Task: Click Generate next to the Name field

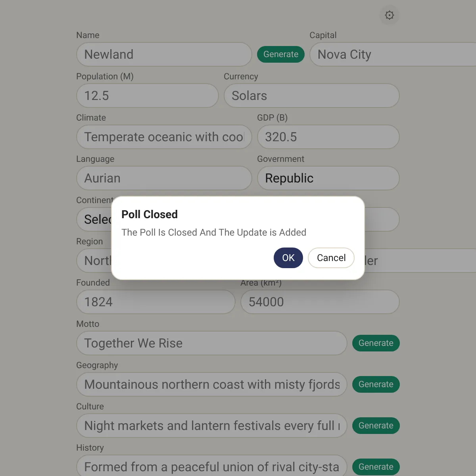Action: pos(280,54)
